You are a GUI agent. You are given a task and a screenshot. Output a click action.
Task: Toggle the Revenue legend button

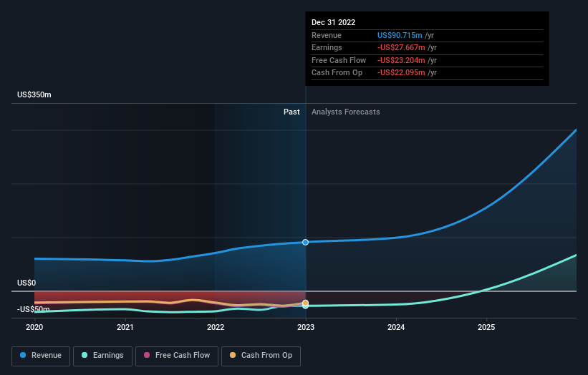tap(41, 356)
